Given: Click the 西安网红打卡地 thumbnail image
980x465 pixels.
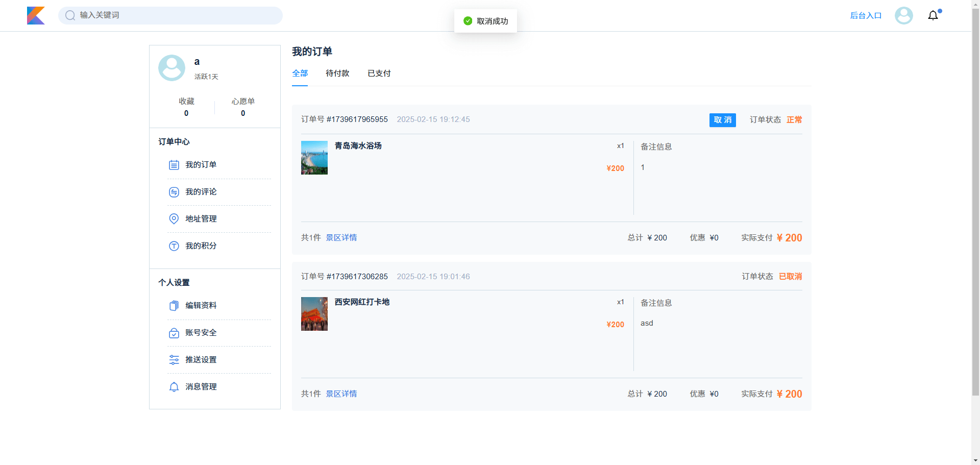Looking at the screenshot, I should click(x=314, y=313).
